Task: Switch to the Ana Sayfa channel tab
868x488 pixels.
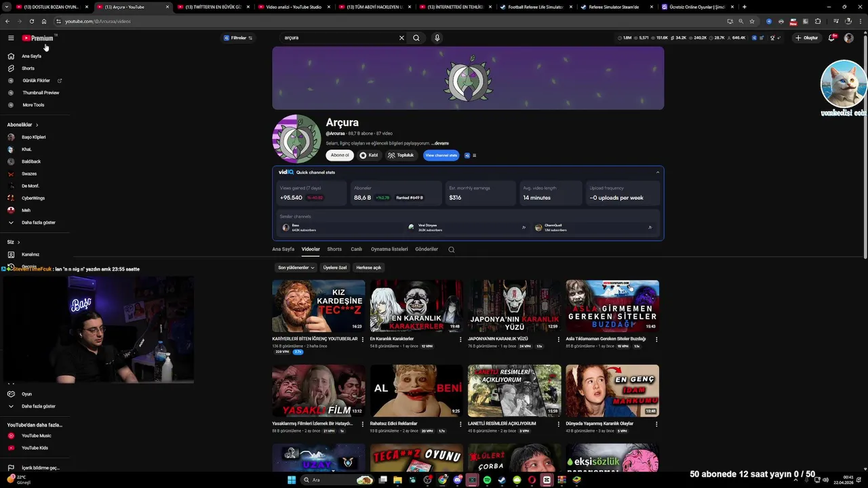Action: coord(283,249)
